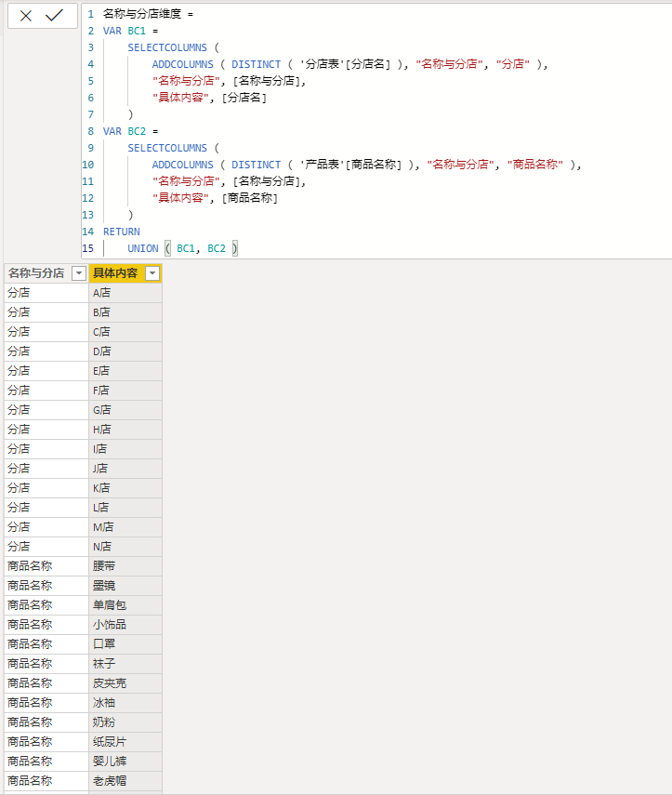The height and width of the screenshot is (795, 672).
Task: Select cell G店
Action: click(x=125, y=410)
